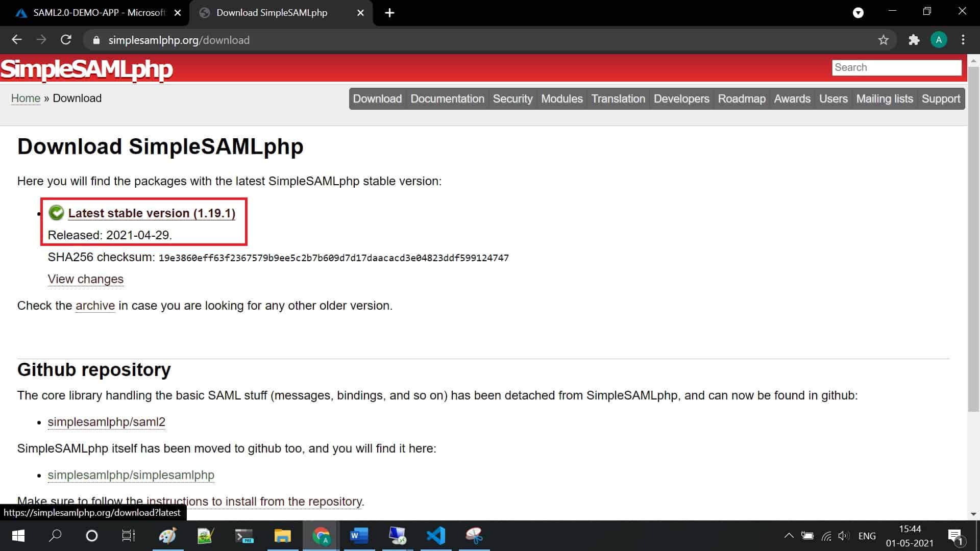980x551 pixels.
Task: Open the remote desktop app in taskbar
Action: tap(397, 536)
